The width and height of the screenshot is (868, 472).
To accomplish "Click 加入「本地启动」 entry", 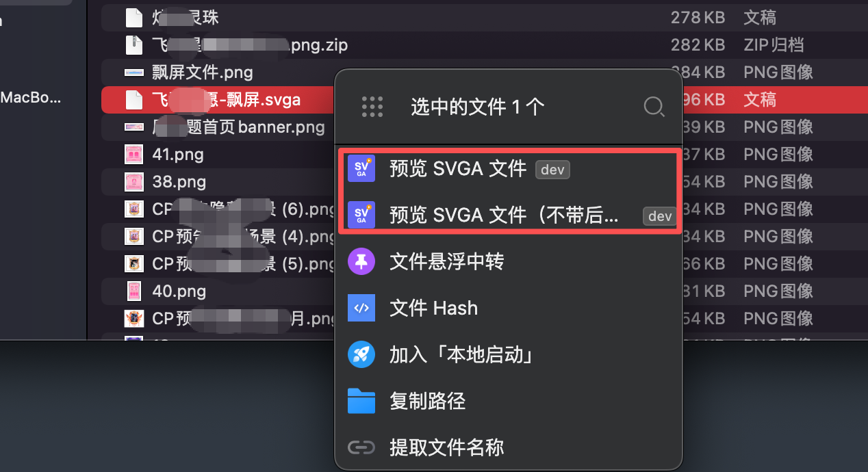I will (x=461, y=354).
